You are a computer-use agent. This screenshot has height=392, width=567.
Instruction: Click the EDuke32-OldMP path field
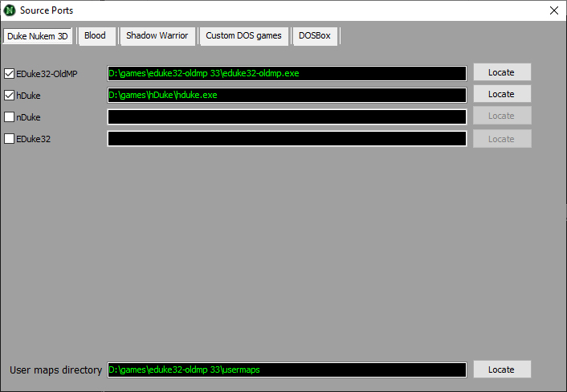pos(288,73)
